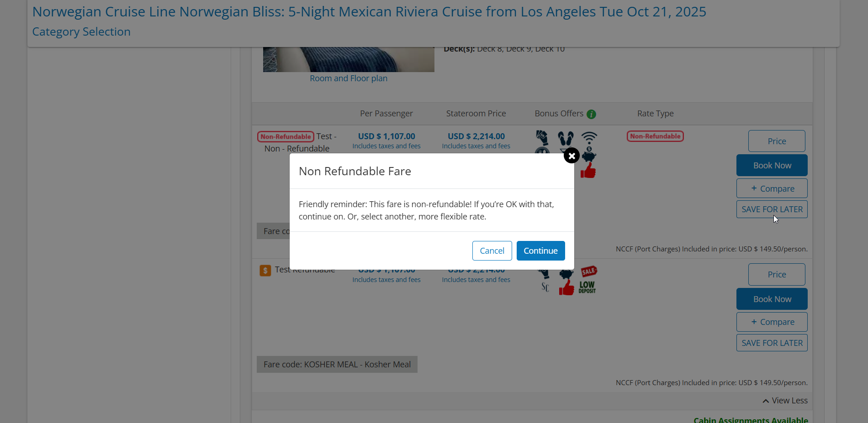The image size is (868, 423).
Task: Click the Stateroom Price column header
Action: point(476,113)
